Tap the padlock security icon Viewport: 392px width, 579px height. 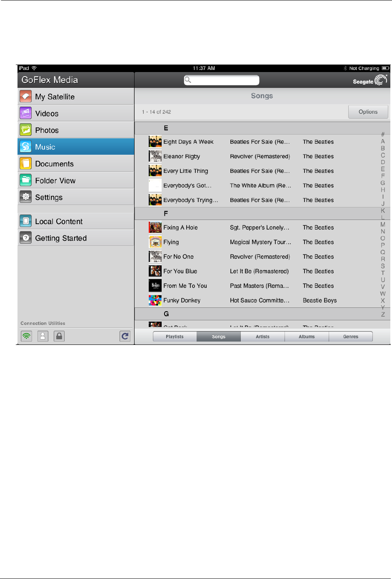click(60, 336)
